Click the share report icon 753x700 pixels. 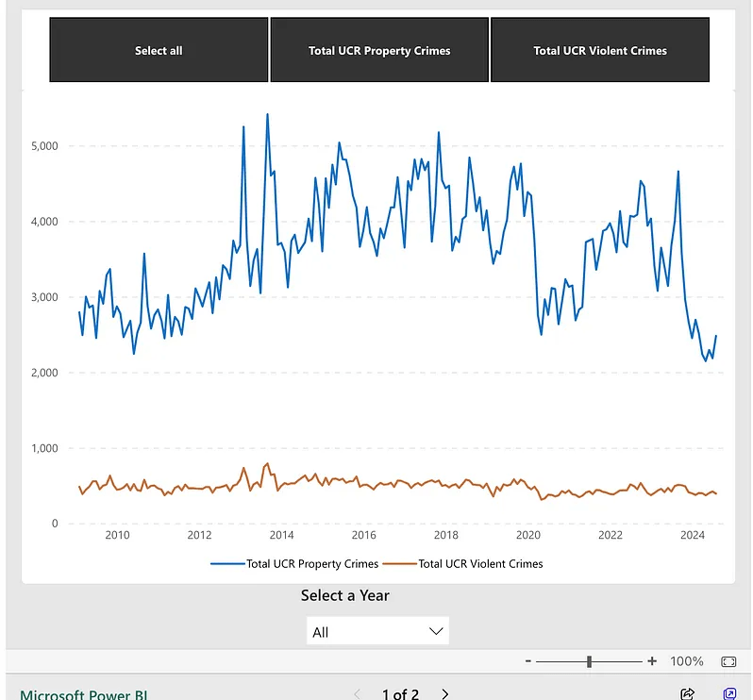point(688,693)
